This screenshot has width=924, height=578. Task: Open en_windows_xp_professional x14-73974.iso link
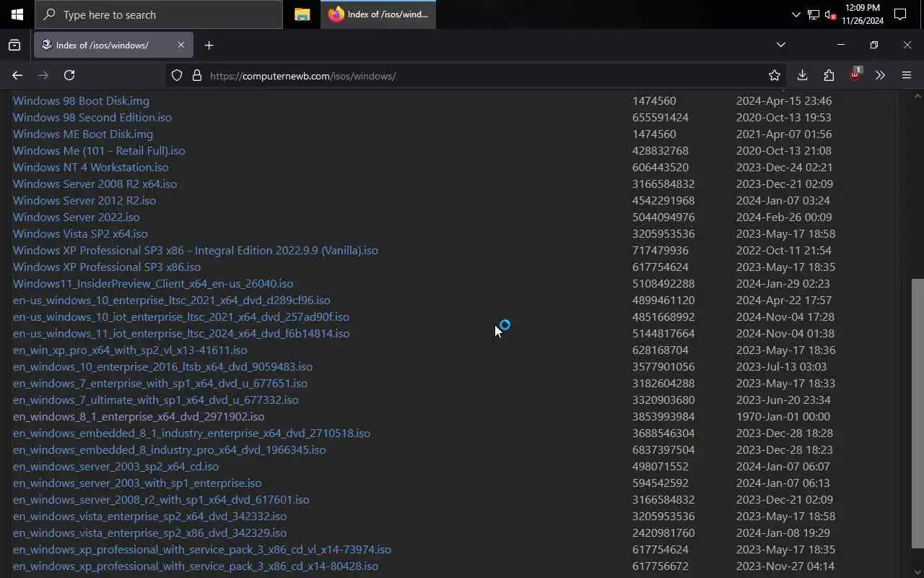tap(202, 550)
